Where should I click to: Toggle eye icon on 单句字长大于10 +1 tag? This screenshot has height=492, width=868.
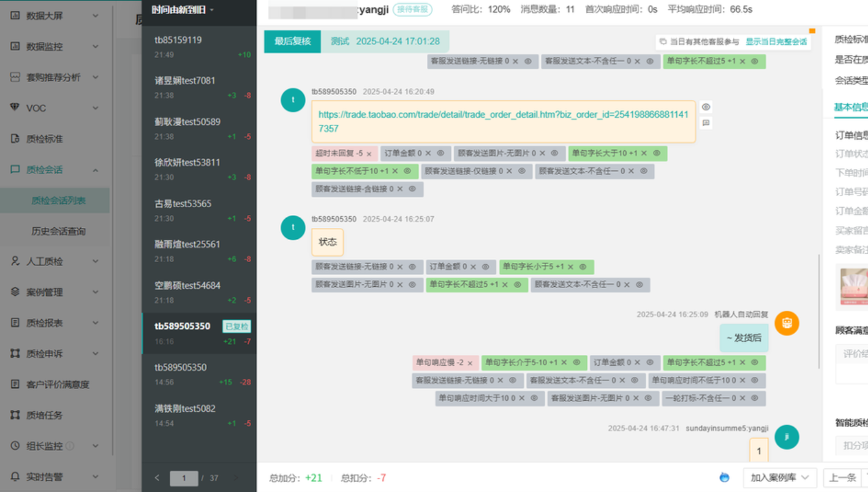tap(657, 153)
